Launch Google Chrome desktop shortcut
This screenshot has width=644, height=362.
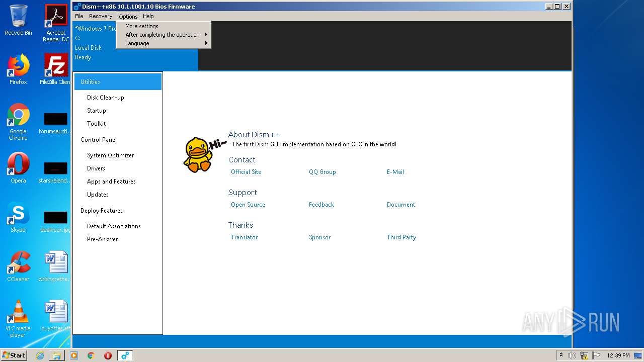point(18,122)
